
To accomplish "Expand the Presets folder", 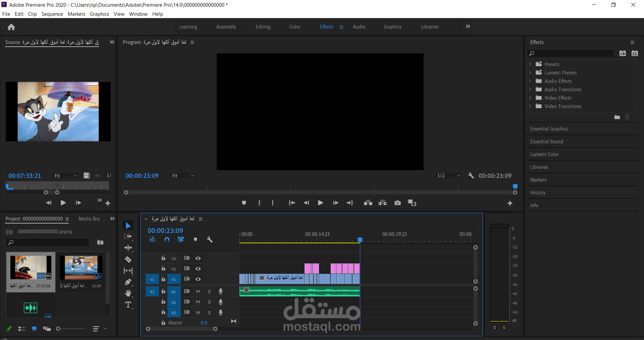I will coord(530,64).
